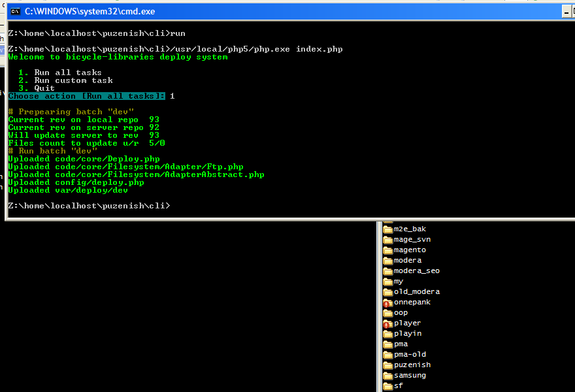
Task: Click the onnepank folder warning icon
Action: click(x=387, y=302)
